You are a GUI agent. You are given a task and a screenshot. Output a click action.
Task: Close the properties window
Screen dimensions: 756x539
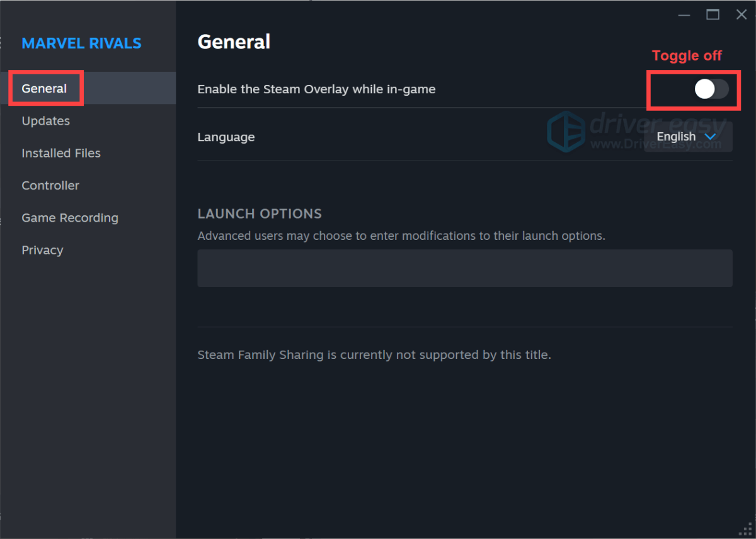(741, 14)
